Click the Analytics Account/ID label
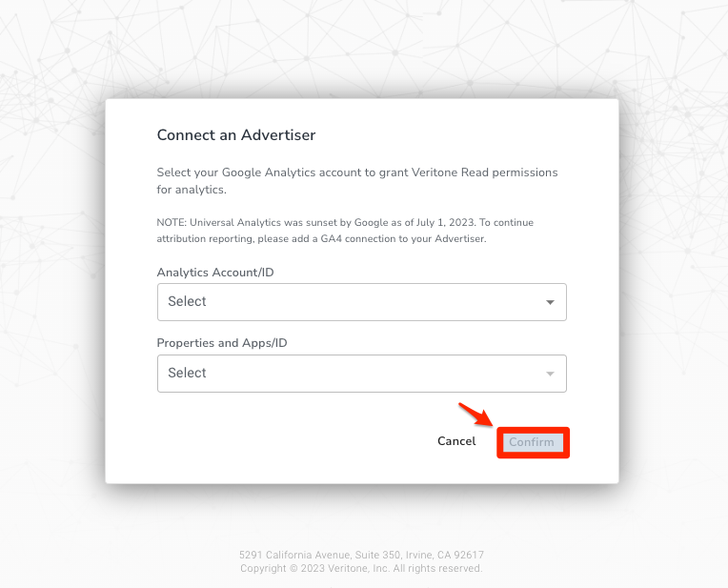The image size is (728, 588). click(213, 273)
